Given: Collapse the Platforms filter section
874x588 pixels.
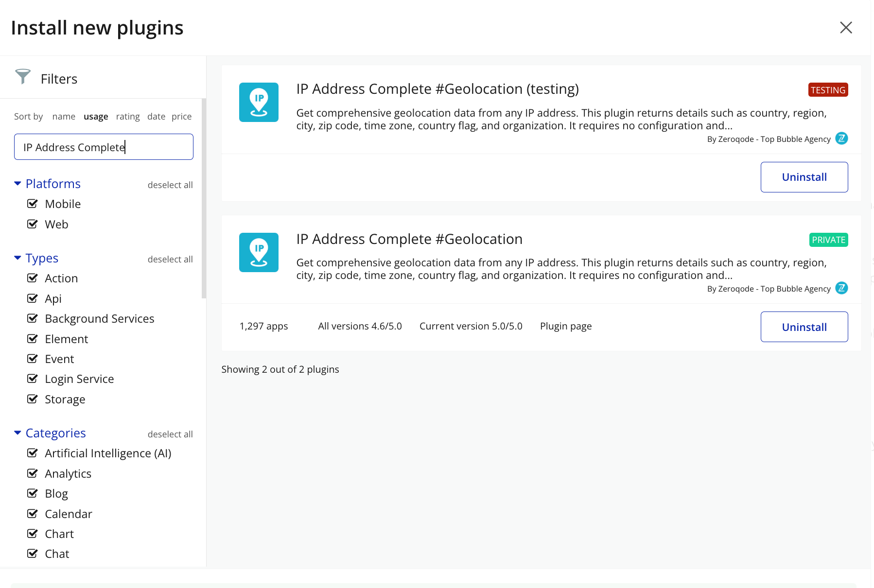Looking at the screenshot, I should pos(18,184).
